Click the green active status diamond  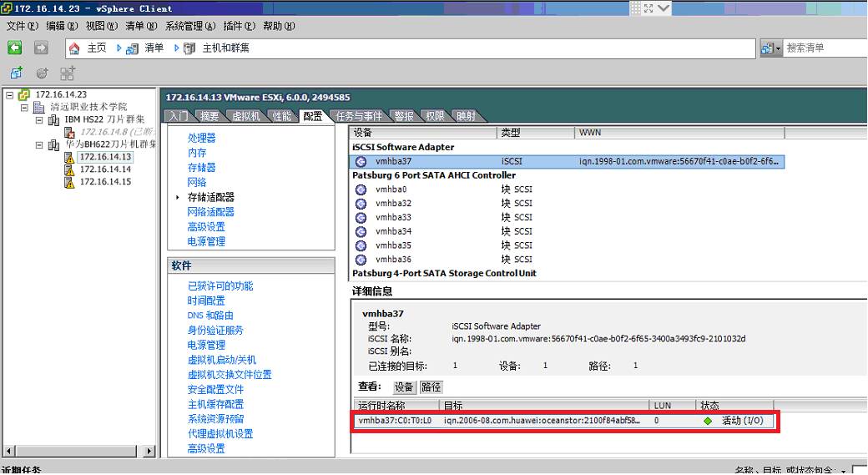point(708,421)
